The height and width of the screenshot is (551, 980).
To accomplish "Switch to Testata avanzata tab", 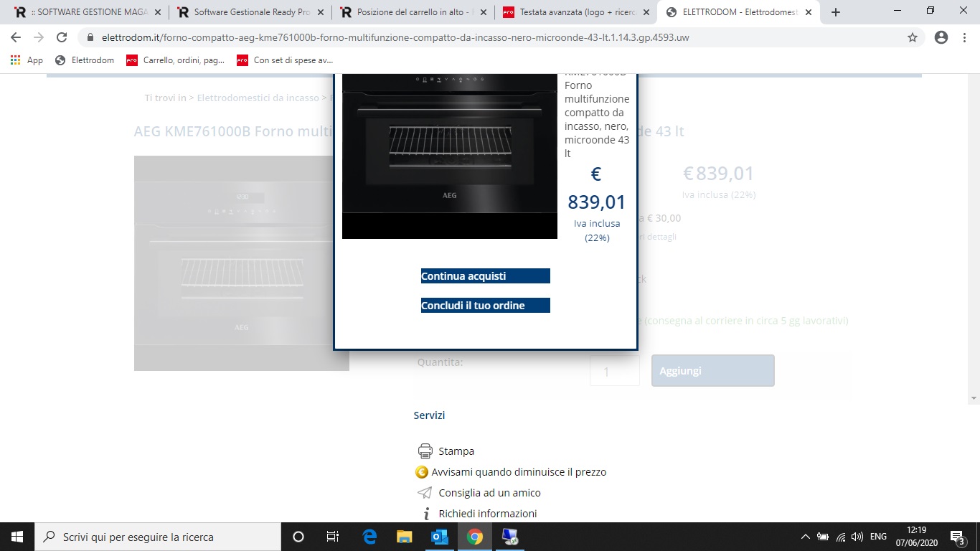I will 577,12.
